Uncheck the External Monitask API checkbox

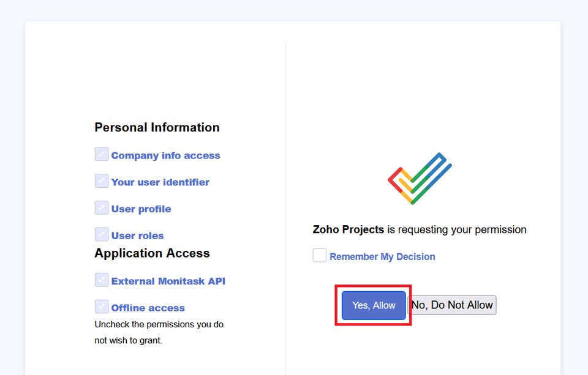click(102, 280)
